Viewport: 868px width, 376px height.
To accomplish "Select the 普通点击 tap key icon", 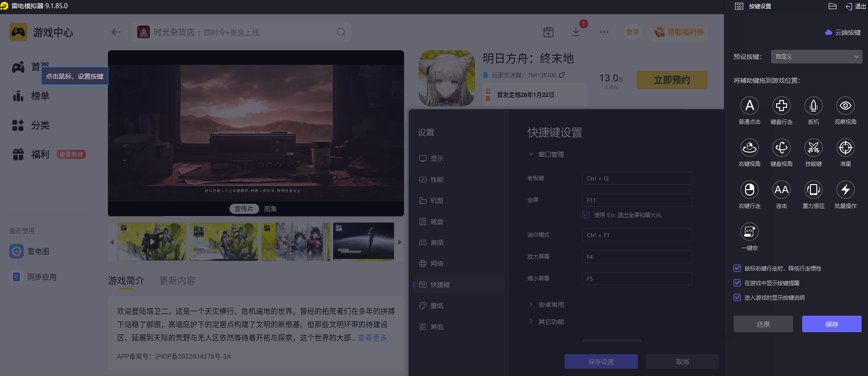I will 749,106.
